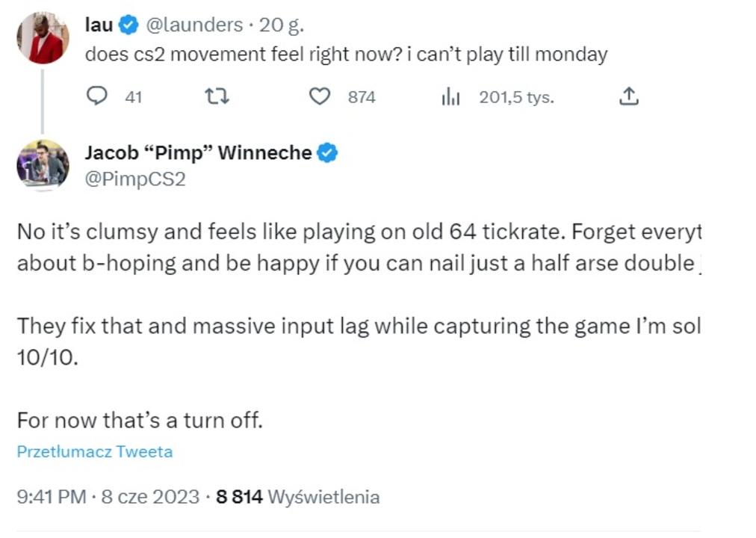Click the lau display name
The width and height of the screenshot is (756, 538).
tap(99, 25)
